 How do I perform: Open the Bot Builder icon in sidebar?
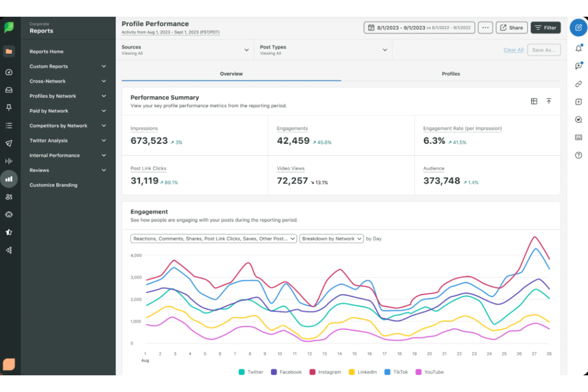[9, 214]
